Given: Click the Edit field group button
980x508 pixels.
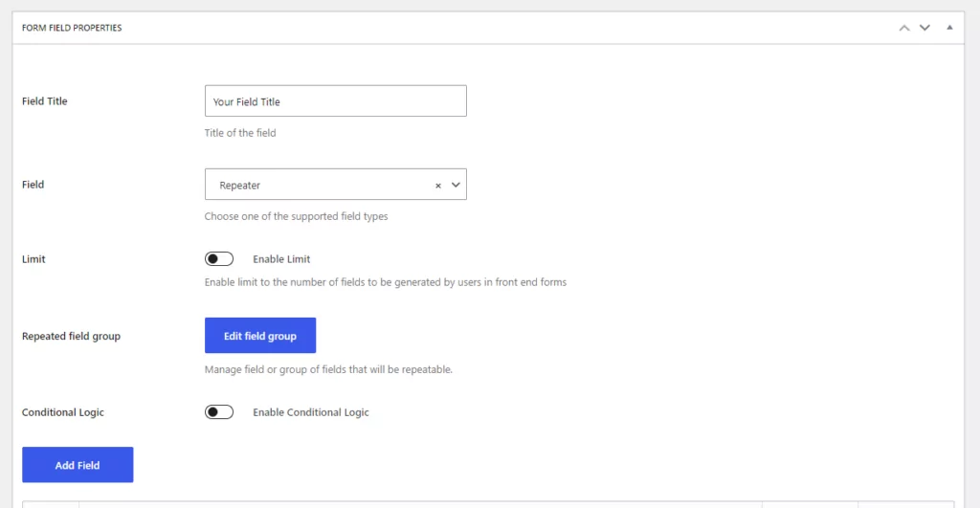Looking at the screenshot, I should click(x=260, y=336).
